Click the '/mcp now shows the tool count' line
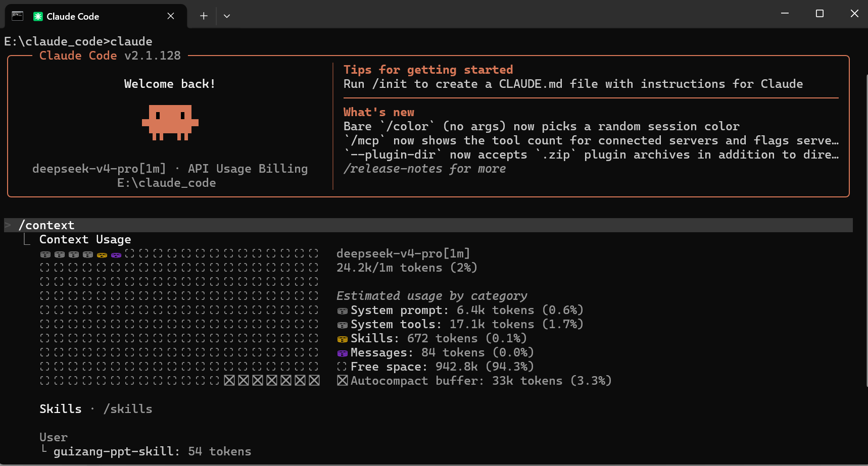 (x=591, y=140)
